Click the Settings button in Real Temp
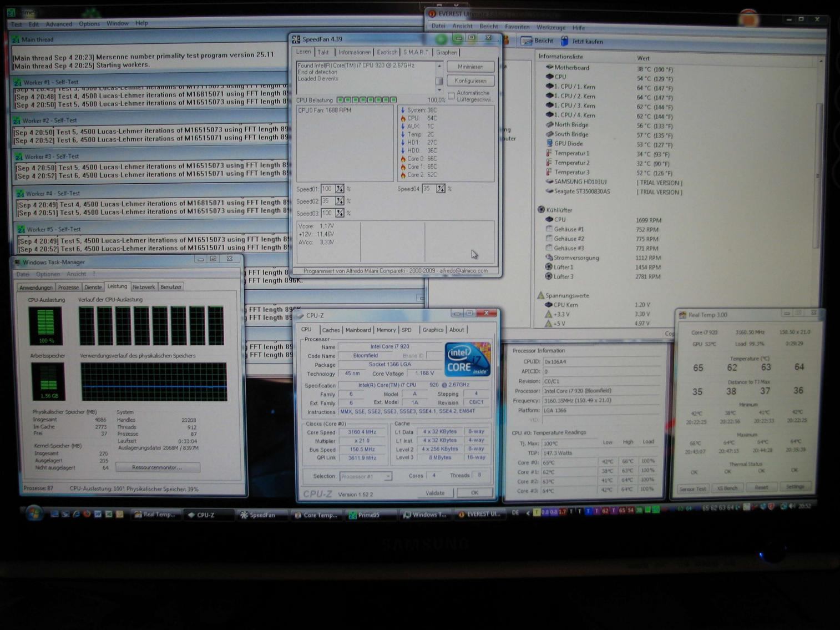The image size is (840, 630). (x=795, y=487)
